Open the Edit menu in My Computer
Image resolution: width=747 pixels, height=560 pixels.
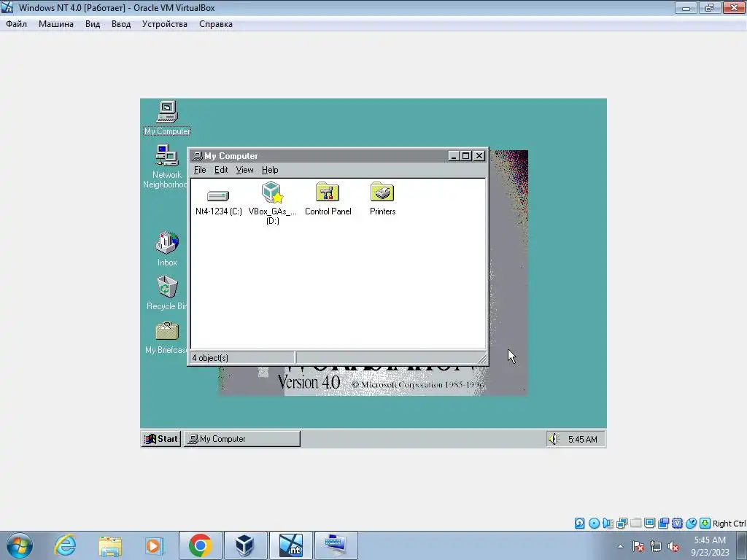click(x=220, y=170)
